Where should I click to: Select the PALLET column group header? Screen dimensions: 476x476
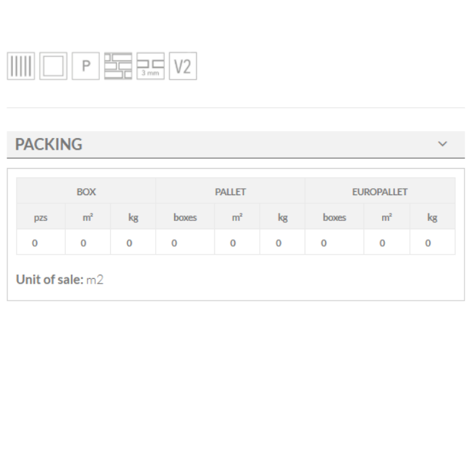point(231,192)
